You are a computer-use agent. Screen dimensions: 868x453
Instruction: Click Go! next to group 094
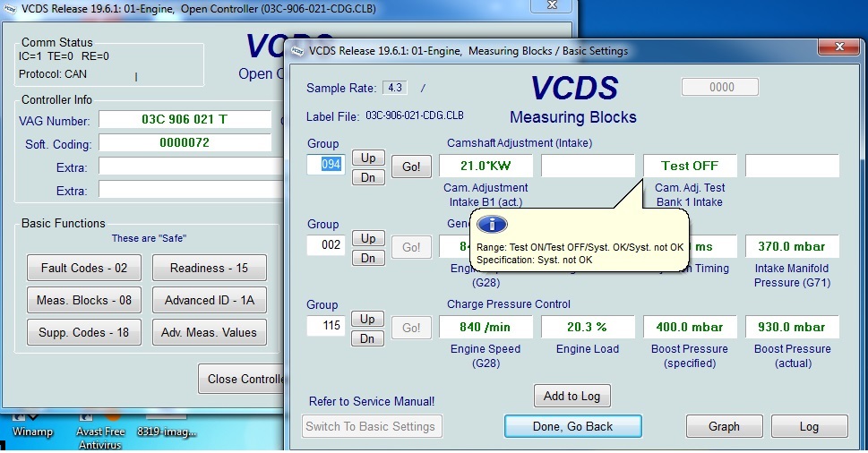click(411, 167)
